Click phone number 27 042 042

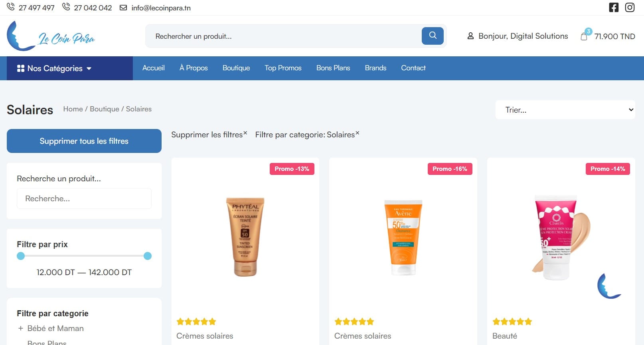pos(93,8)
